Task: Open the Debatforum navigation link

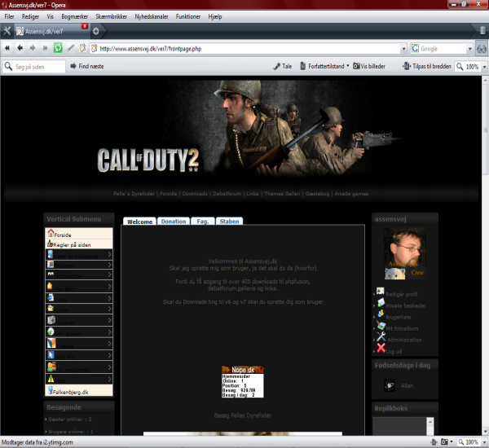Action: (x=227, y=194)
